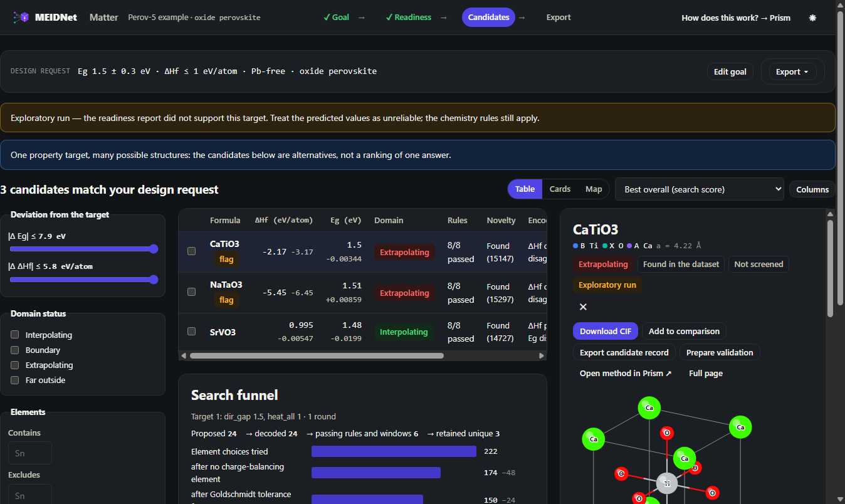845x504 pixels.
Task: Switch to the Table view
Action: [525, 189]
